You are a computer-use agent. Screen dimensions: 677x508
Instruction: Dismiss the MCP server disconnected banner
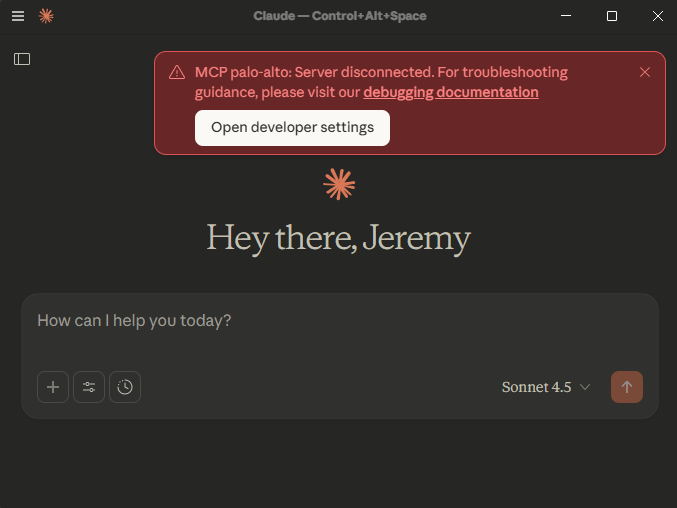pos(645,72)
